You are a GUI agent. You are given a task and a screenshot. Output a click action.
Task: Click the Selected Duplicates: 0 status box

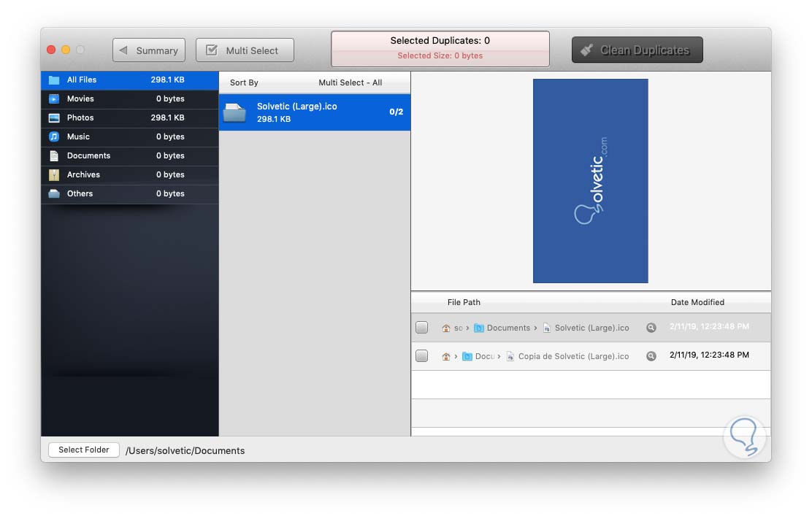pyautogui.click(x=440, y=49)
